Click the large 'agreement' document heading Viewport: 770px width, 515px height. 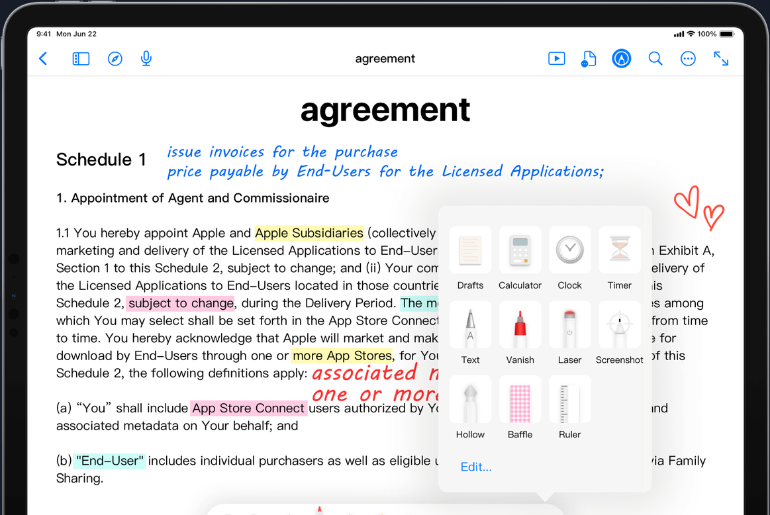tap(385, 110)
